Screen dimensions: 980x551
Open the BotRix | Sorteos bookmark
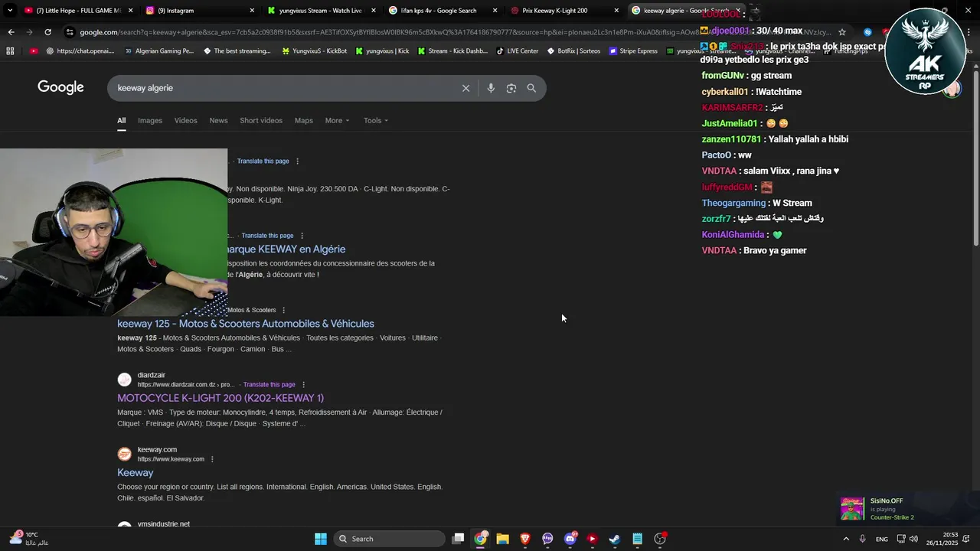(573, 51)
